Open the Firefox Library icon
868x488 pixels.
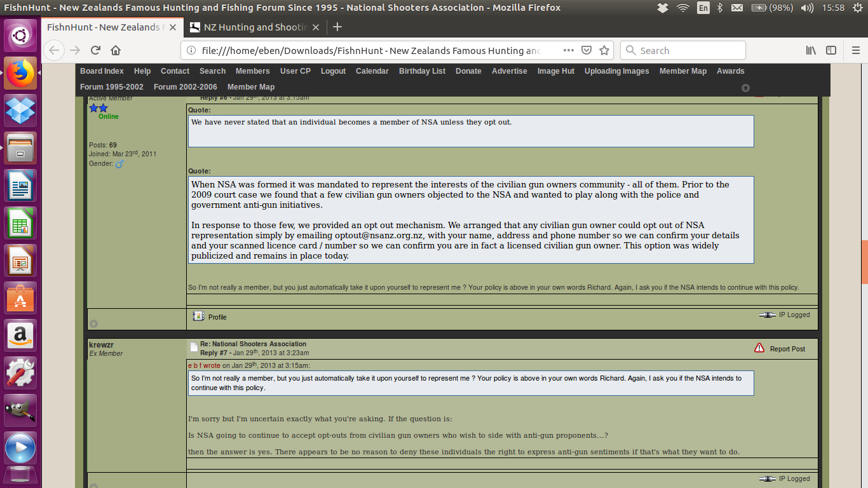point(811,50)
